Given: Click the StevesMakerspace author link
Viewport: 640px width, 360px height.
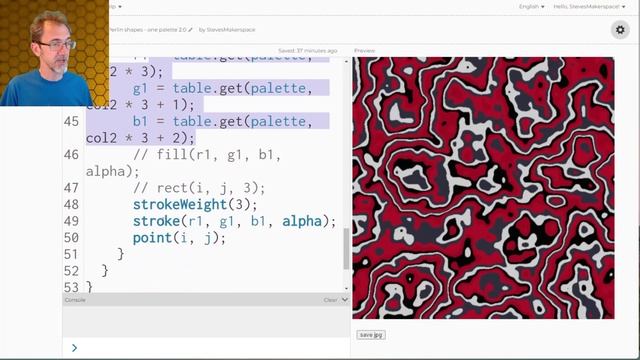Looking at the screenshot, I should 231,30.
